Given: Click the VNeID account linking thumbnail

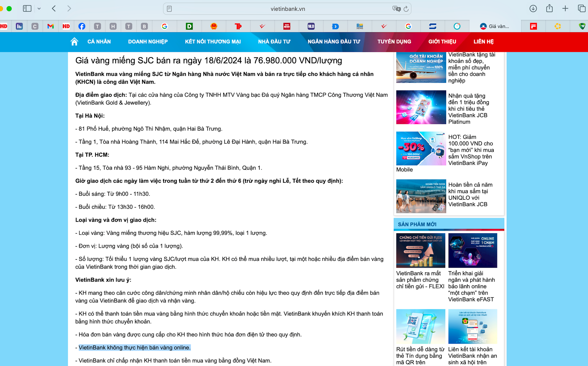Looking at the screenshot, I should coord(473,326).
